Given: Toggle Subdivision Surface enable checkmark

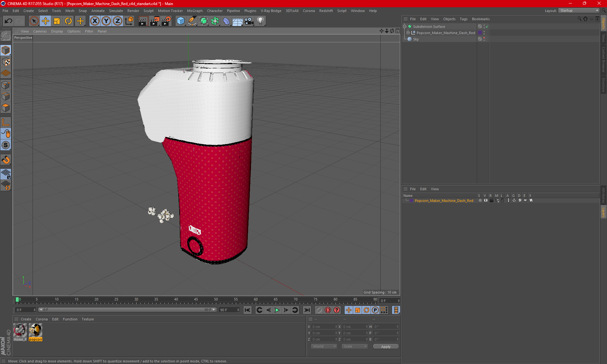Looking at the screenshot, I should pyautogui.click(x=487, y=27).
